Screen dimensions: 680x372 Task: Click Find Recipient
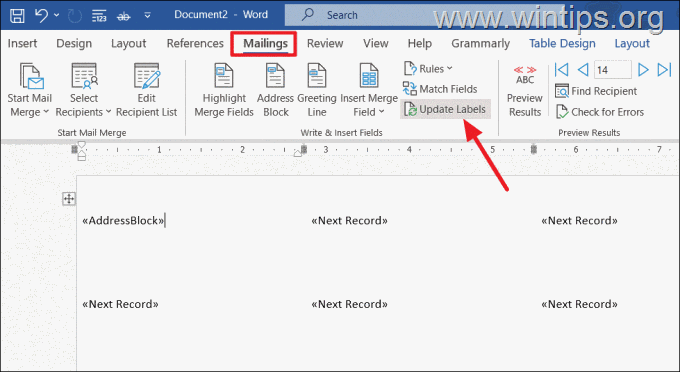tap(596, 91)
